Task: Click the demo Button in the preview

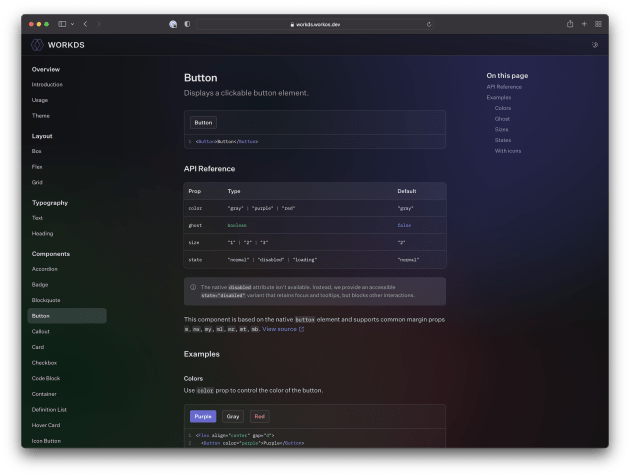Action: (203, 123)
